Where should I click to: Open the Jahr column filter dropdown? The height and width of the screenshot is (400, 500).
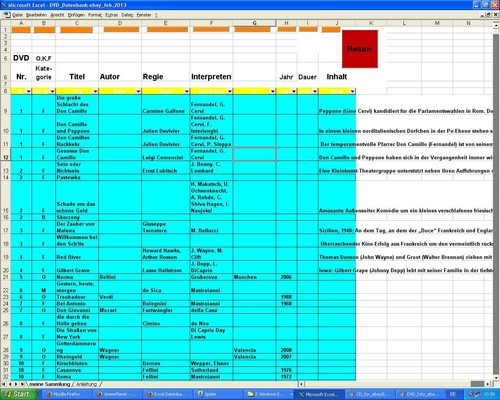pyautogui.click(x=294, y=91)
